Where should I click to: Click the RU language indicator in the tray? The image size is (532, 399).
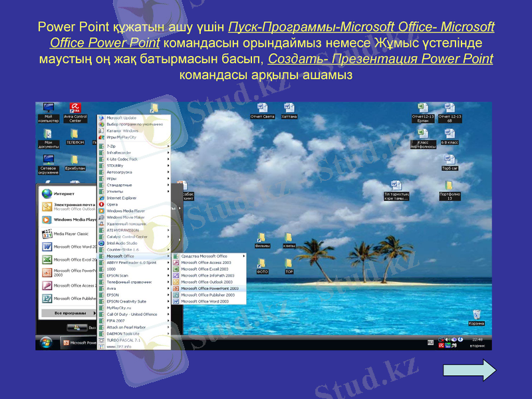pyautogui.click(x=430, y=342)
